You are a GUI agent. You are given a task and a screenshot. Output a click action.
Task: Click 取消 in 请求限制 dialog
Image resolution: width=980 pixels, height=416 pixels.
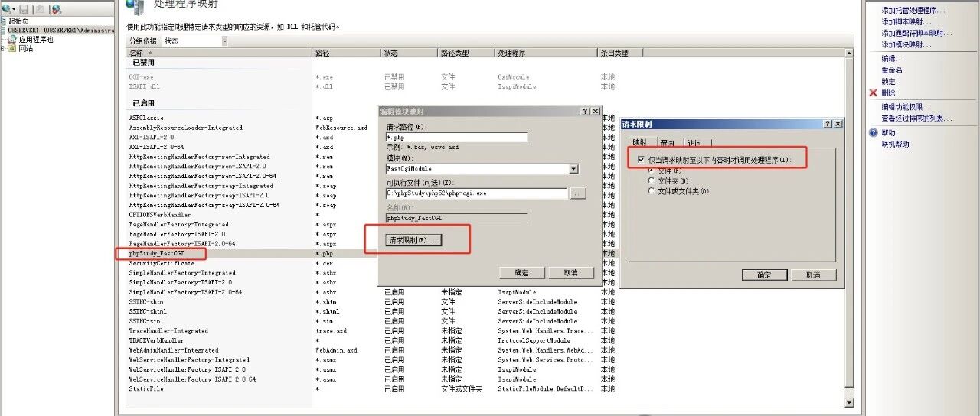[814, 275]
